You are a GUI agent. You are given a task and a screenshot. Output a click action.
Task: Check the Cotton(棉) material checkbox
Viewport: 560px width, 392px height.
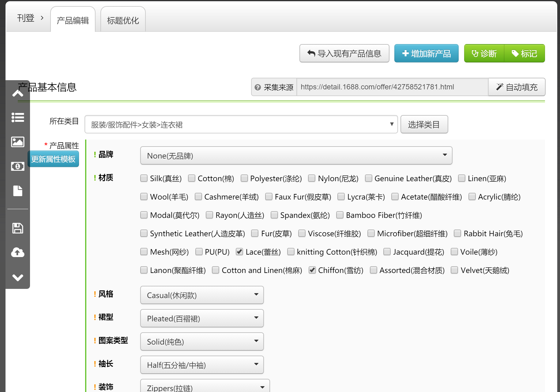(192, 178)
